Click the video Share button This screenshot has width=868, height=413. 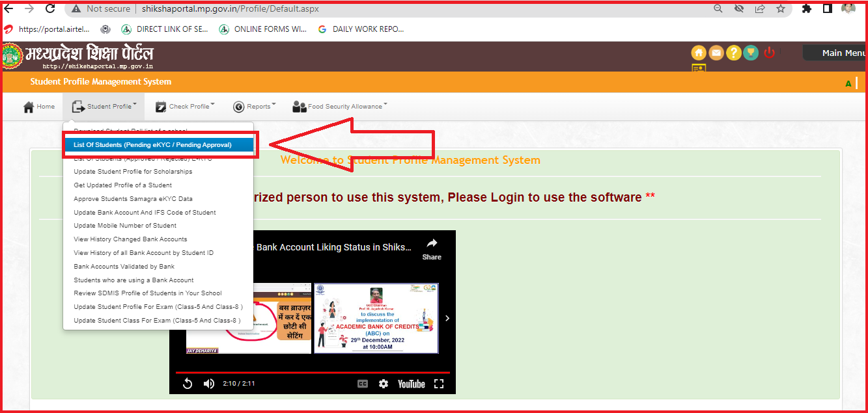click(x=431, y=248)
